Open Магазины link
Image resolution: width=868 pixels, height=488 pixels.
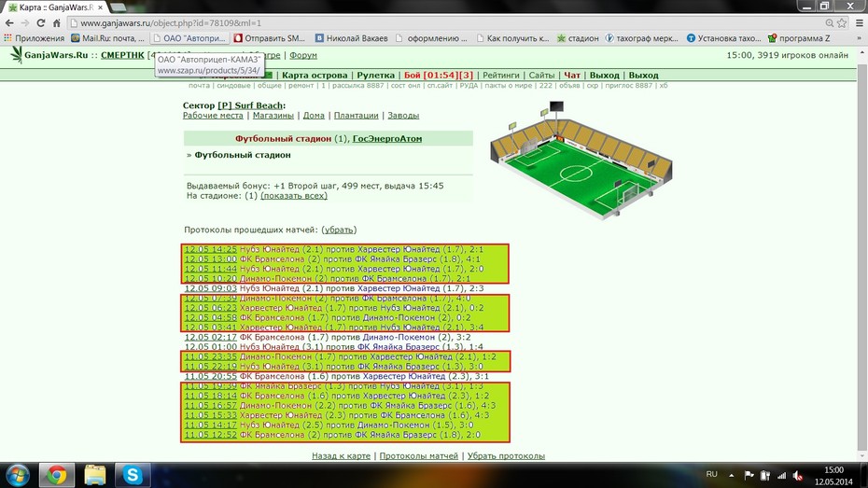273,116
